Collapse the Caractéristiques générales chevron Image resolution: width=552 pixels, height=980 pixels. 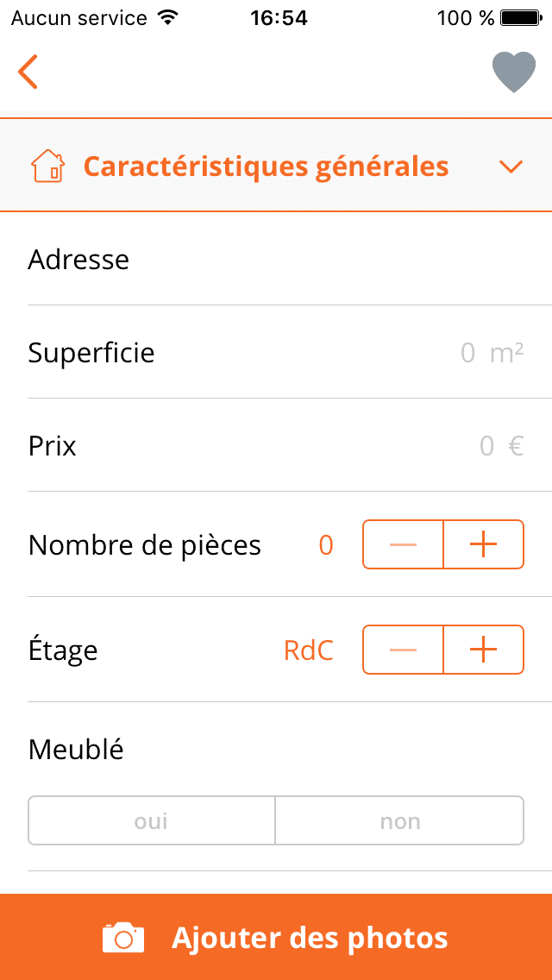coord(511,166)
